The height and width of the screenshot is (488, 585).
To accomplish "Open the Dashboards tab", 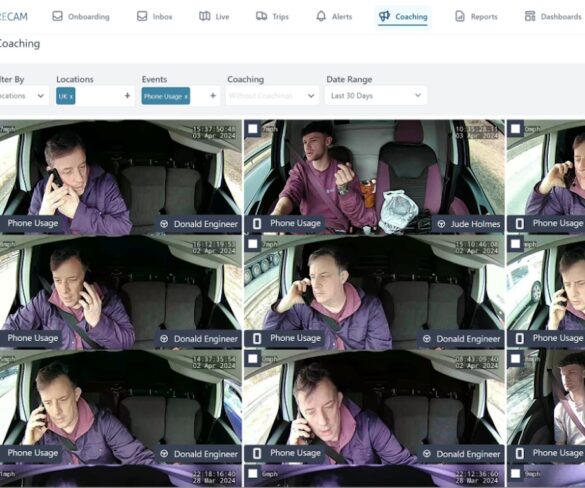I will 554,16.
